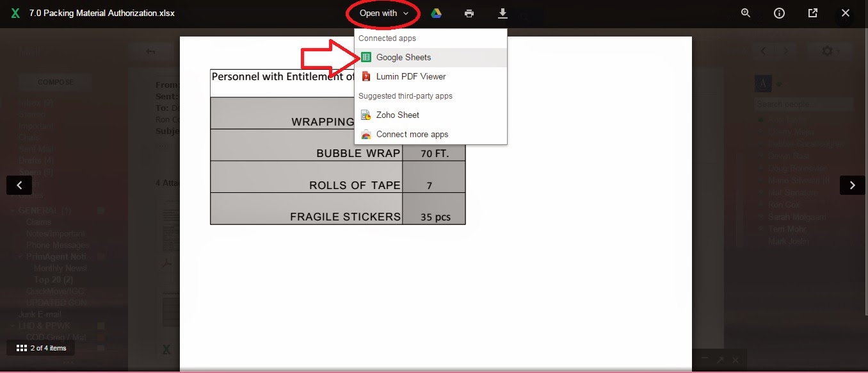Expand the Open with dropdown
This screenshot has width=868, height=373.
(x=383, y=13)
